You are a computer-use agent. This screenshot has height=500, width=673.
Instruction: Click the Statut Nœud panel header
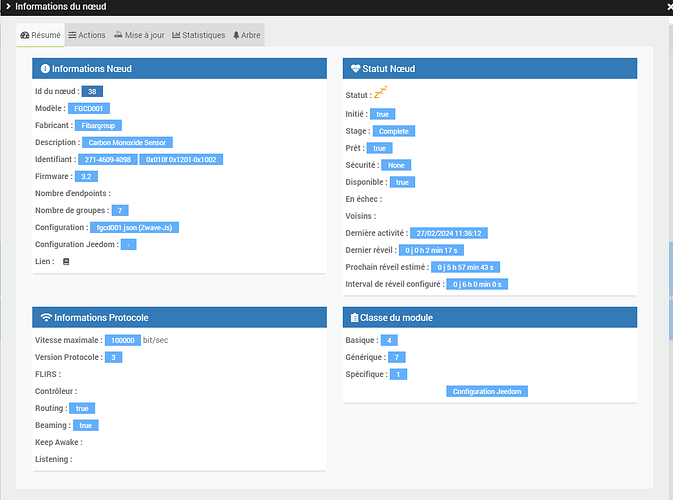490,69
